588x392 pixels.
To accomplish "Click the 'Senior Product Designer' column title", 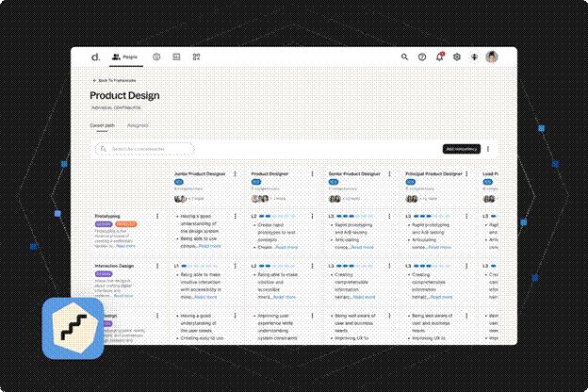I will pyautogui.click(x=354, y=173).
